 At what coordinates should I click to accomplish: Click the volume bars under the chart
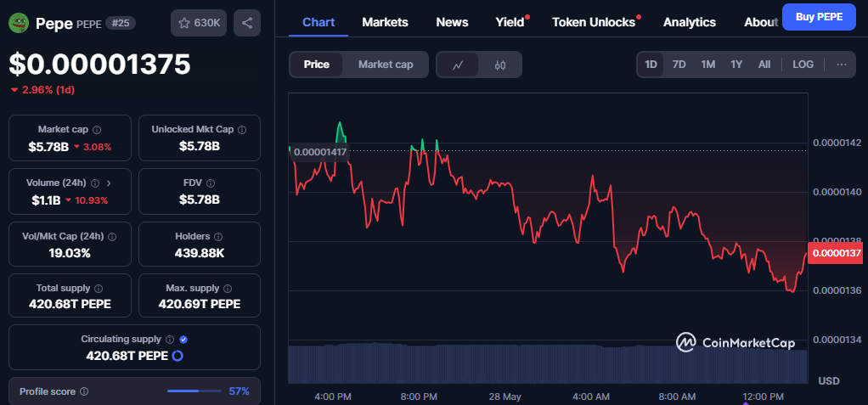[548, 363]
